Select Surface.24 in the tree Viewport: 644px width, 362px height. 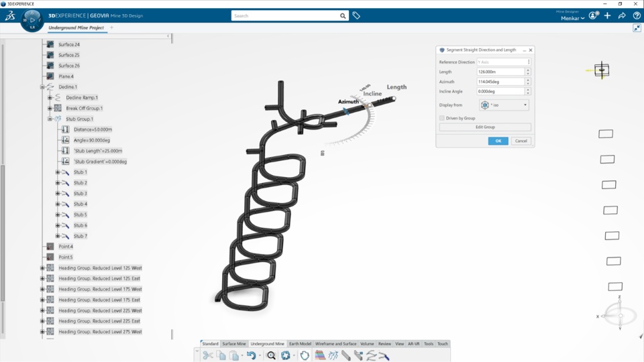coord(69,44)
